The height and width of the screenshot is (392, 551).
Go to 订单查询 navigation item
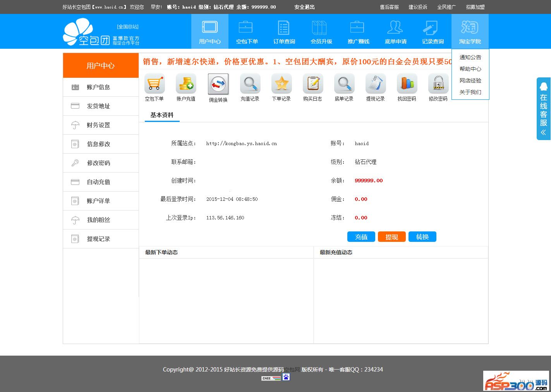point(284,32)
